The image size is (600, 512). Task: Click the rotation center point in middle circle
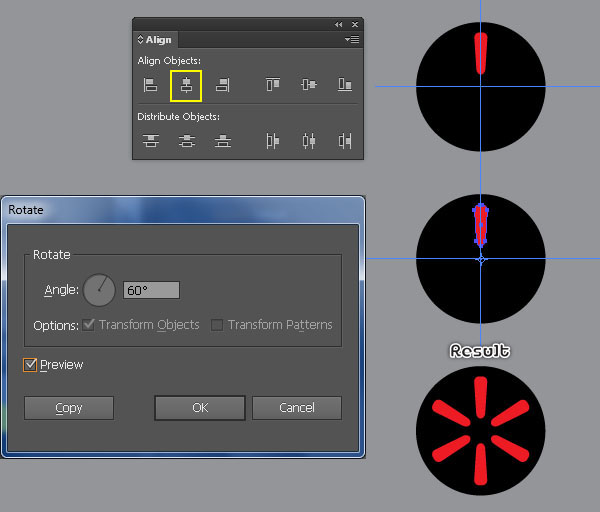click(481, 260)
